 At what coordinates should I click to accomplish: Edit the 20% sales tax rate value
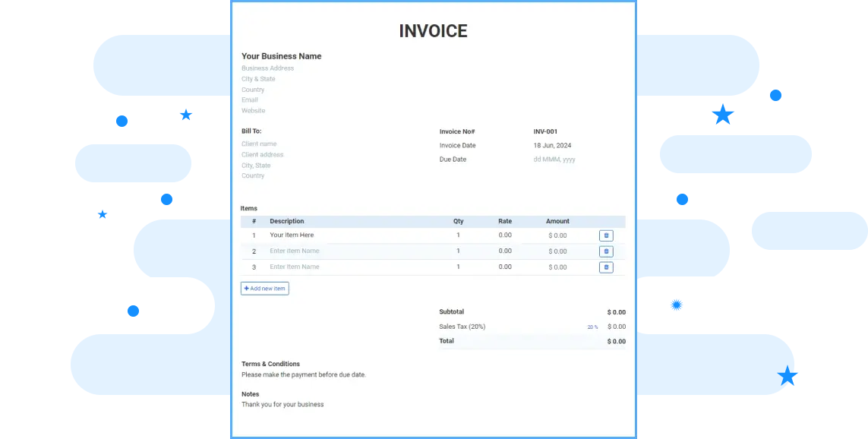(x=592, y=327)
